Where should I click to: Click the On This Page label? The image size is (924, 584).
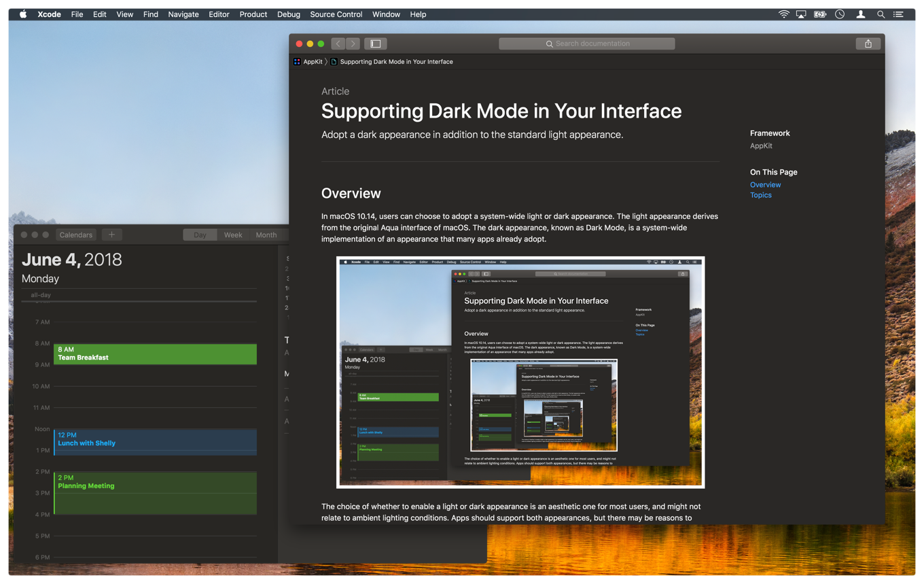click(x=773, y=172)
